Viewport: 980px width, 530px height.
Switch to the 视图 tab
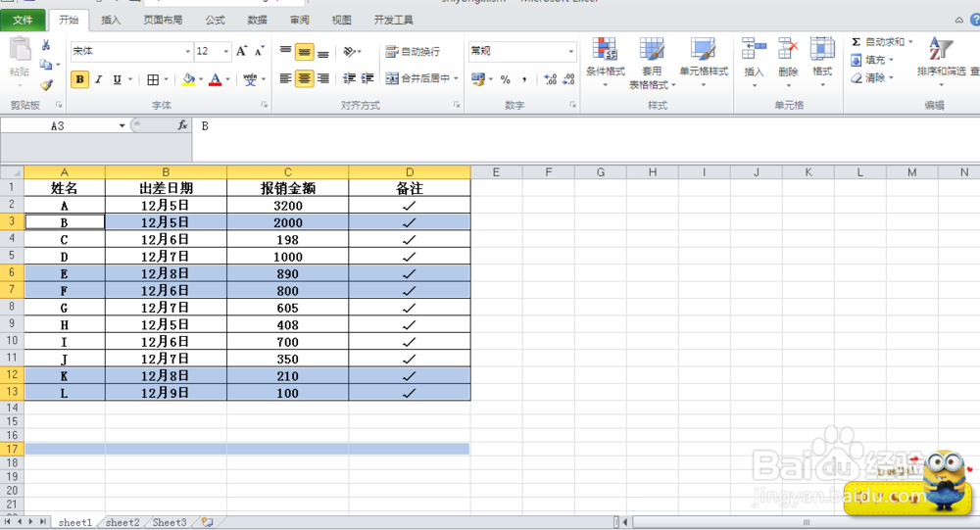[x=341, y=20]
